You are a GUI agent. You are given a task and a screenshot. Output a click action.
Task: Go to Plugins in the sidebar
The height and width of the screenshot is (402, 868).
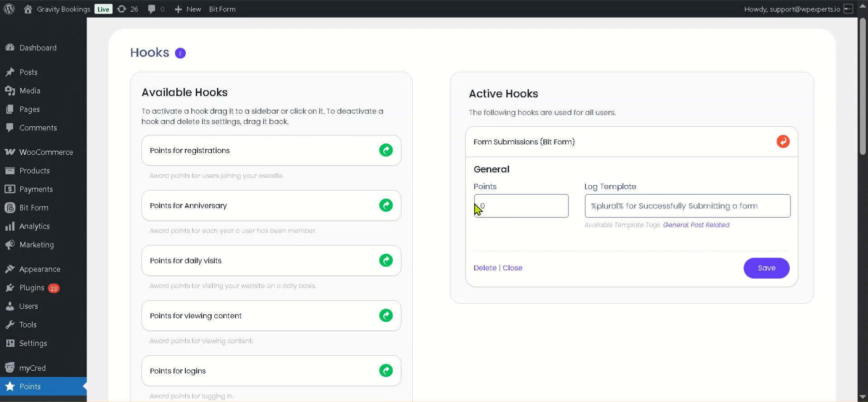point(32,288)
